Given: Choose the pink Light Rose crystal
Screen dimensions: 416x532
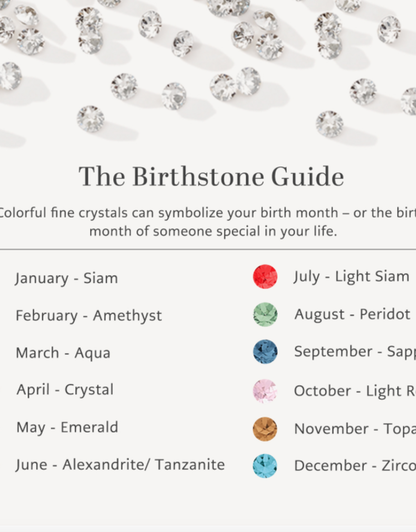Looking at the screenshot, I should tap(265, 391).
